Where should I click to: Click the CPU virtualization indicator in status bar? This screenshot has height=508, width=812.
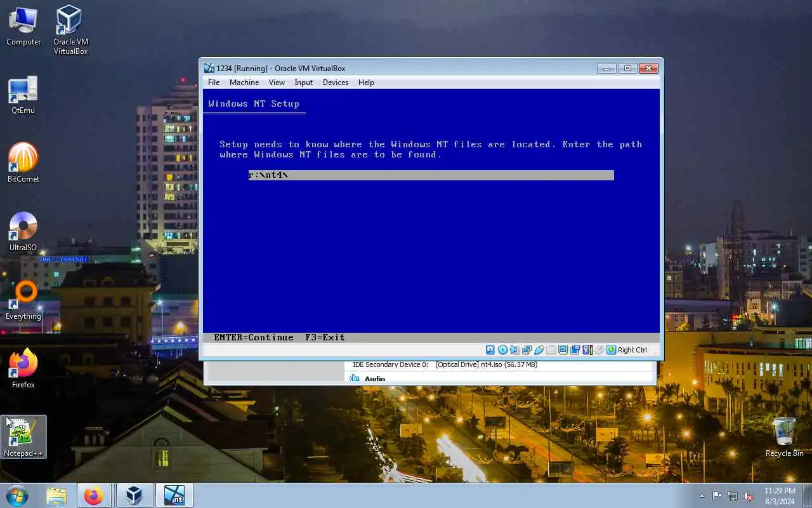point(587,350)
